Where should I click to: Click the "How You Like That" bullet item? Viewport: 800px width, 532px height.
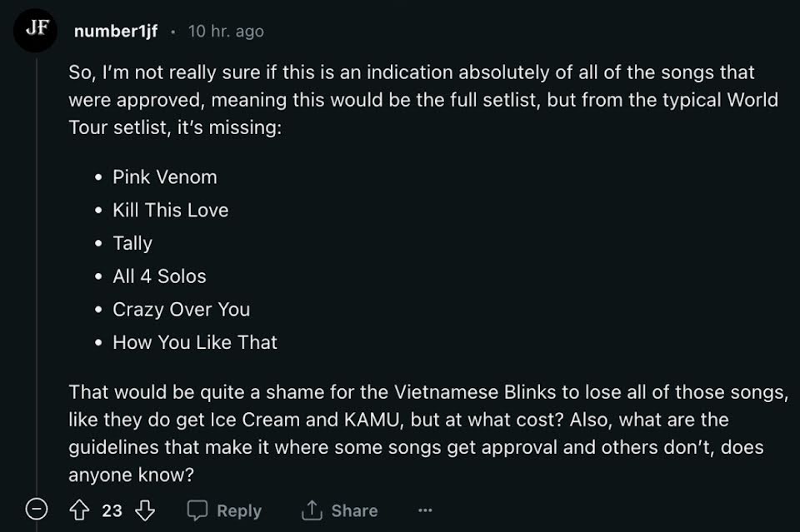[195, 342]
